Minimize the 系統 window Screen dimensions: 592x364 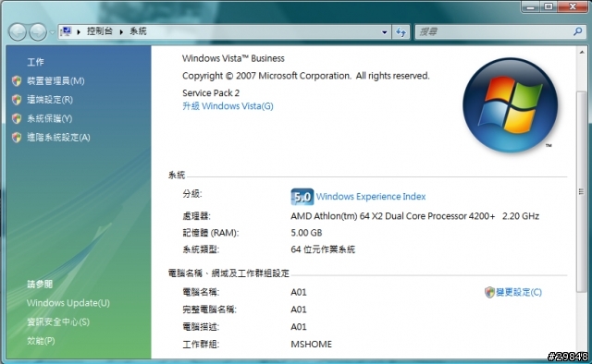pyautogui.click(x=531, y=6)
